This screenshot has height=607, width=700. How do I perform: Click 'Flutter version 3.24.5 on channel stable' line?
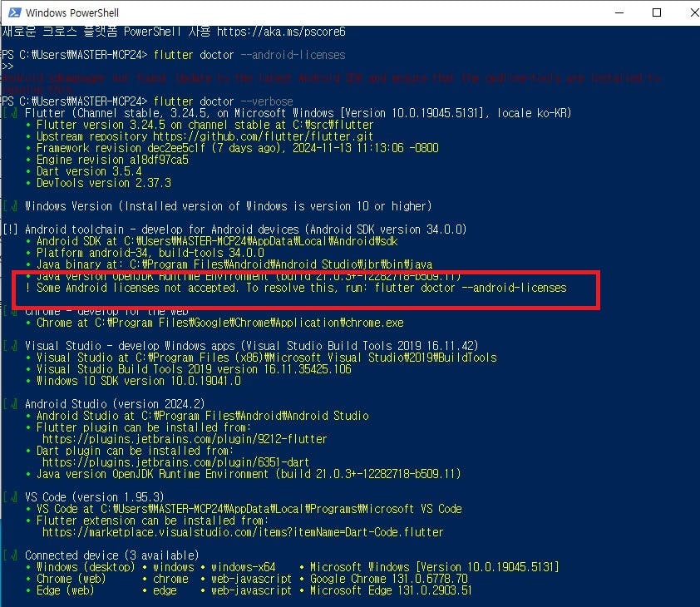pyautogui.click(x=205, y=125)
